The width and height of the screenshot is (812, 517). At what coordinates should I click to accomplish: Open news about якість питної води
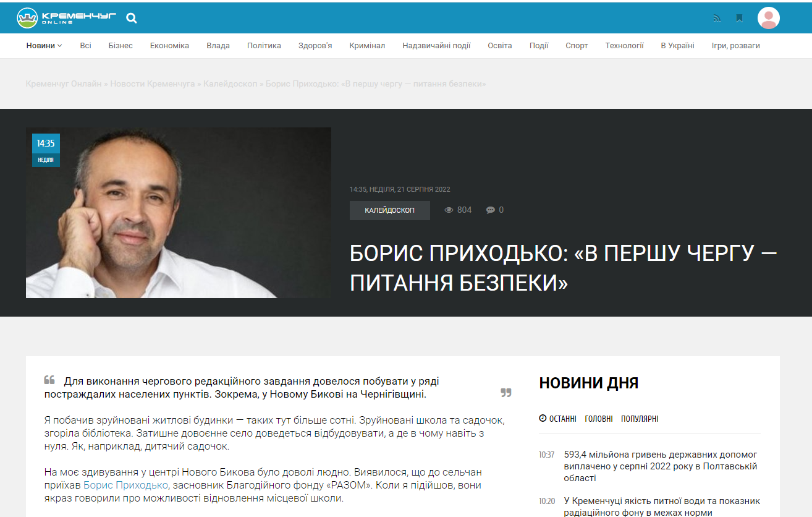(662, 506)
